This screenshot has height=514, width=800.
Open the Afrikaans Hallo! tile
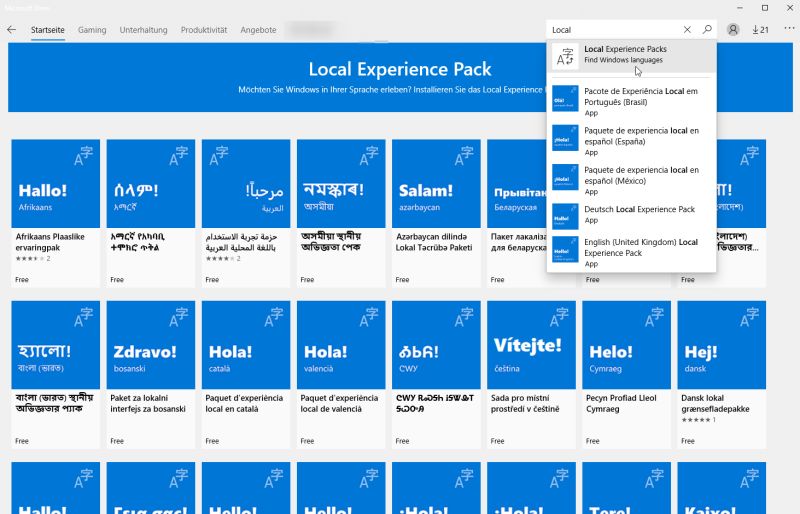pos(56,184)
